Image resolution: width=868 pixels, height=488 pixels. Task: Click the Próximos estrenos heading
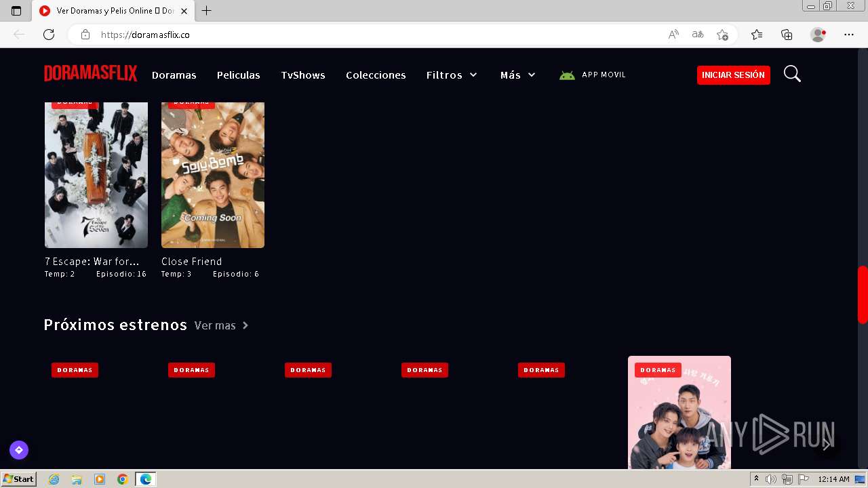[x=115, y=325]
